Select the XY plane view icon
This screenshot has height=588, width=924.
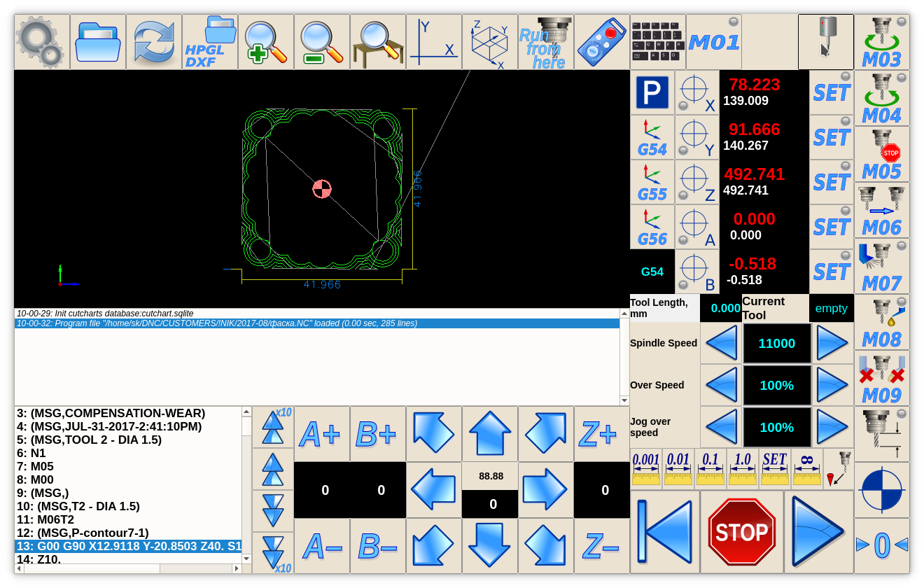[x=434, y=42]
